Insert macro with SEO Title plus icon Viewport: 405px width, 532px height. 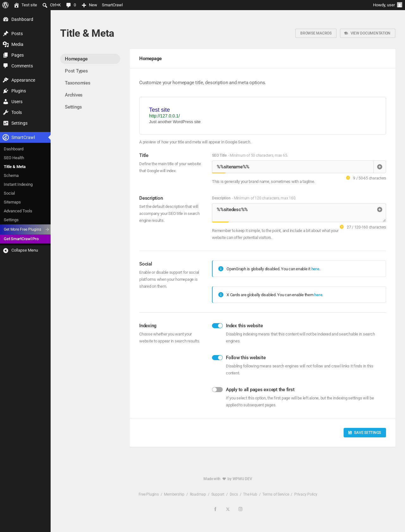380,167
